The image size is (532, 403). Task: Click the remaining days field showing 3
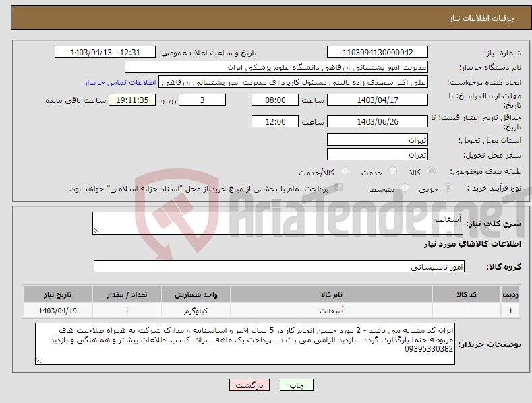pyautogui.click(x=202, y=100)
